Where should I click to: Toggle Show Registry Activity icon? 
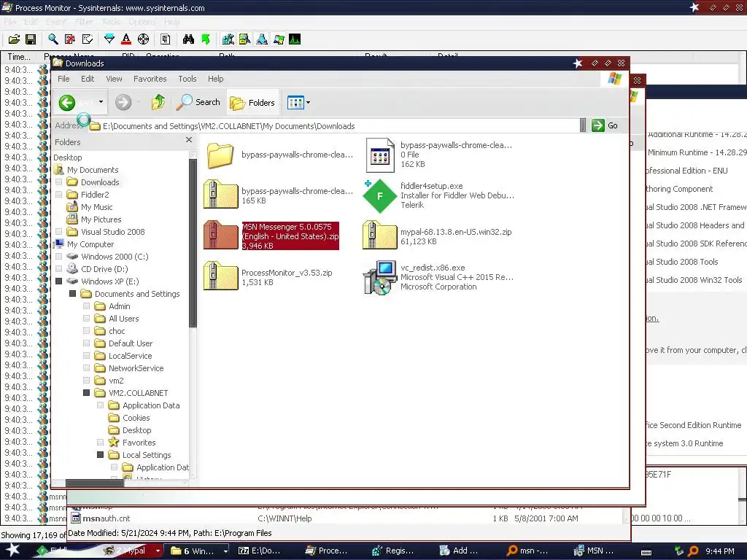pyautogui.click(x=228, y=39)
